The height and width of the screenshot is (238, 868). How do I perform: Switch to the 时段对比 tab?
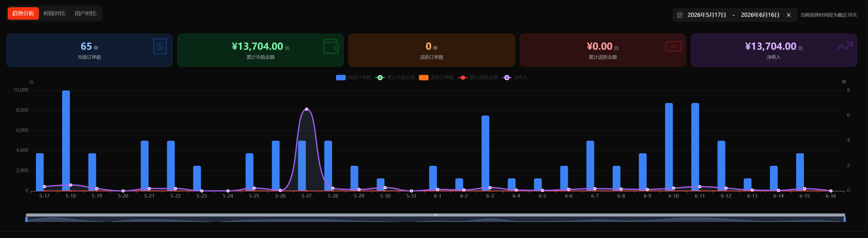click(54, 13)
